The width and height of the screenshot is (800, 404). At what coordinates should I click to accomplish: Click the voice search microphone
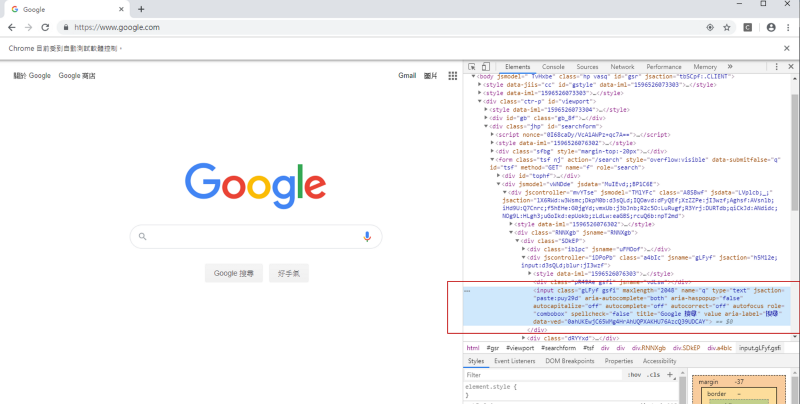367,237
